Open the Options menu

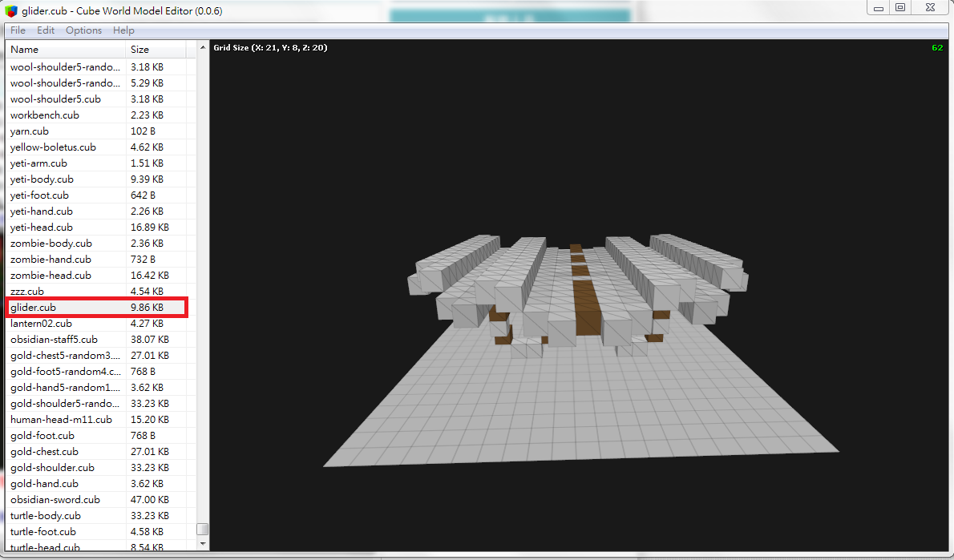tap(83, 30)
